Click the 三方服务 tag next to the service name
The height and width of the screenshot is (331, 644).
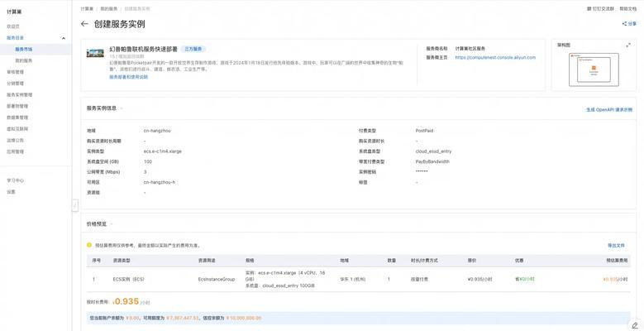click(x=193, y=49)
